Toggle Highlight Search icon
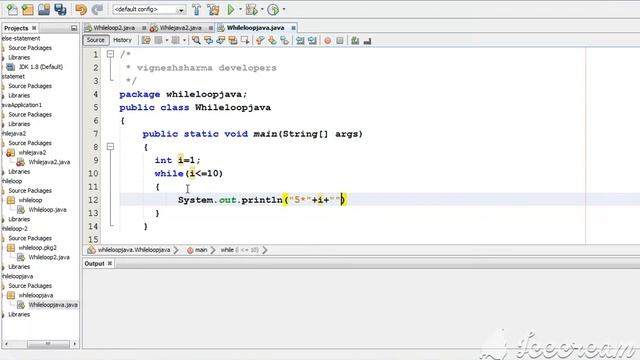The width and height of the screenshot is (640, 360). (x=233, y=40)
